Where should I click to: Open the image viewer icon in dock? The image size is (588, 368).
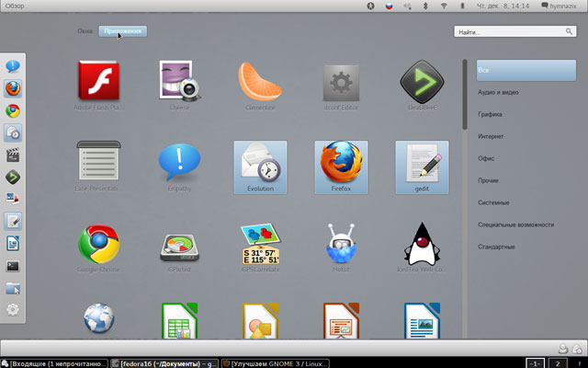(13, 199)
